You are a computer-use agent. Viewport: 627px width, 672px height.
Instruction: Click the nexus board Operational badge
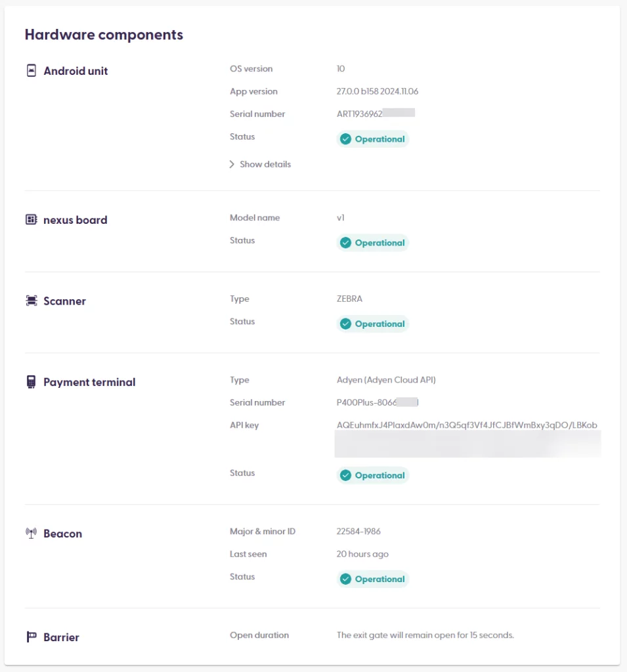coord(373,243)
